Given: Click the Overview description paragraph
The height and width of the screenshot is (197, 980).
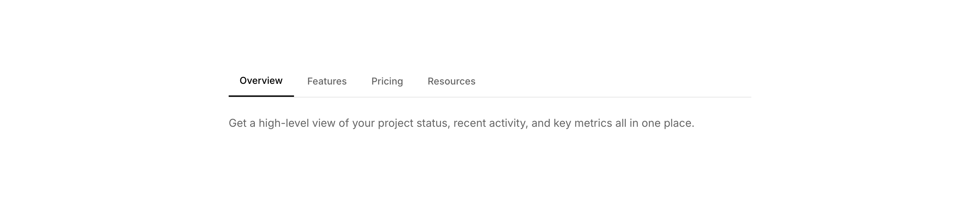Looking at the screenshot, I should [x=461, y=123].
